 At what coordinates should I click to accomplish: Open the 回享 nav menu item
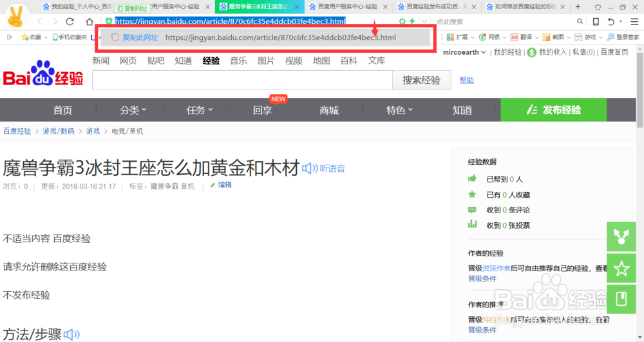(262, 110)
